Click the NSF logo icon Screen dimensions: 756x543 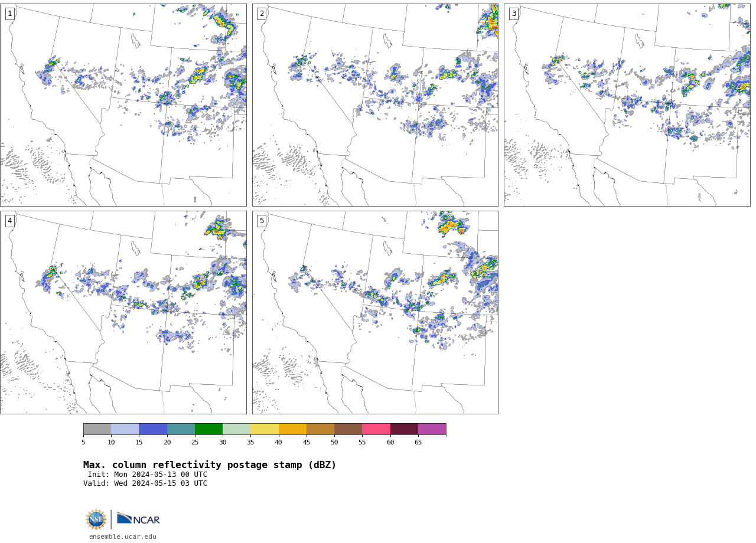(96, 519)
